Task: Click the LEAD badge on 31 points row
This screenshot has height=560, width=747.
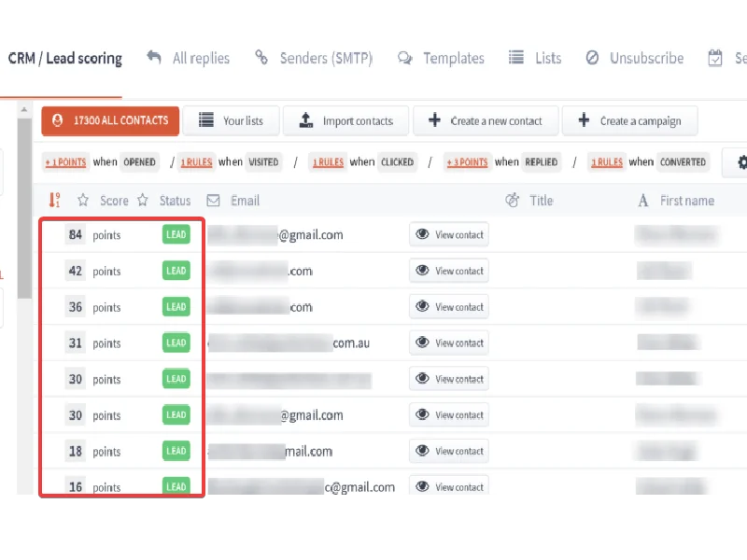Action: [x=176, y=343]
